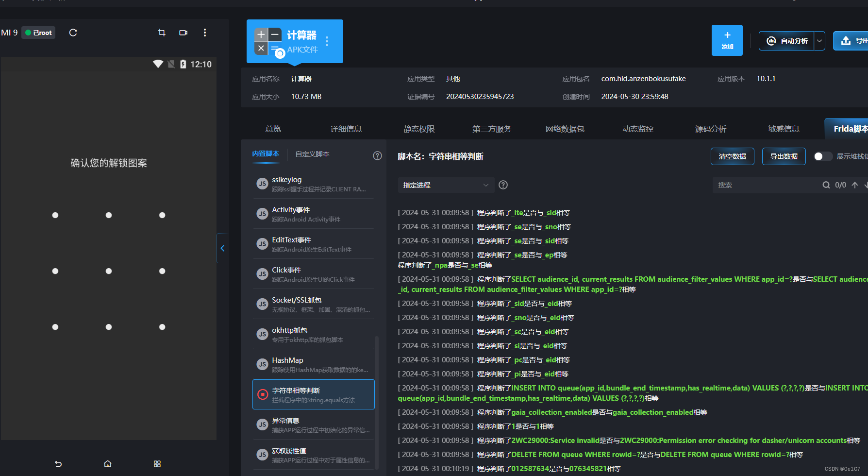Go to previous search match arrow
Image resolution: width=868 pixels, height=476 pixels.
point(855,185)
